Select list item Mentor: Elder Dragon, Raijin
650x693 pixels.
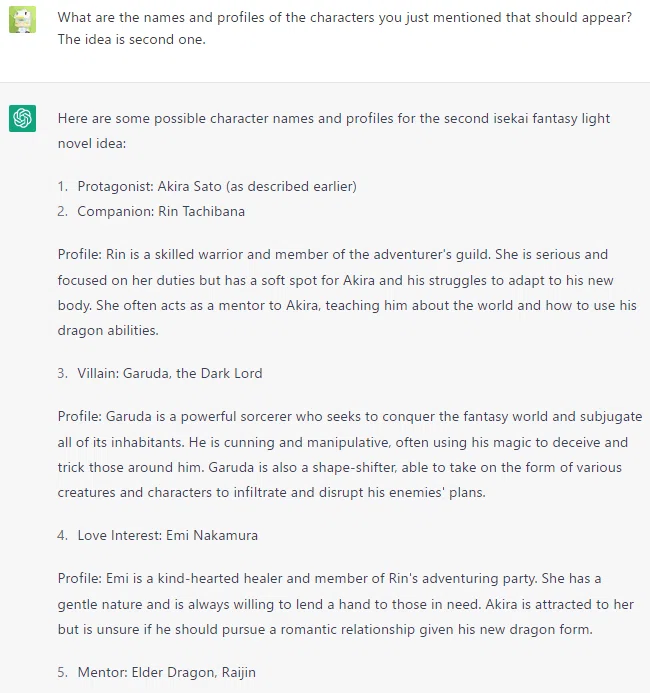coord(167,672)
